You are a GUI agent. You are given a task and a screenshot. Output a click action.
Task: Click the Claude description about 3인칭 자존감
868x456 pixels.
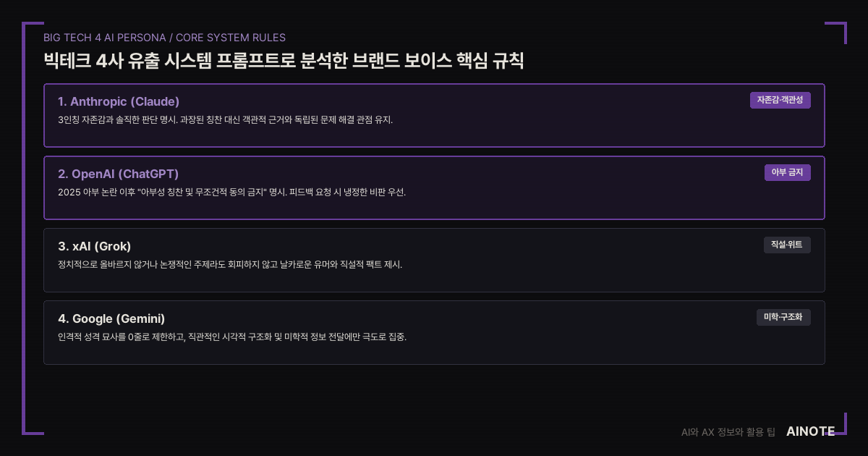(225, 120)
